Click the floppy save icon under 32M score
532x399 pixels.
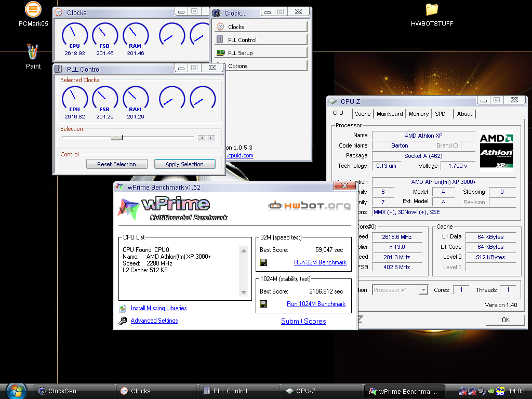(263, 262)
